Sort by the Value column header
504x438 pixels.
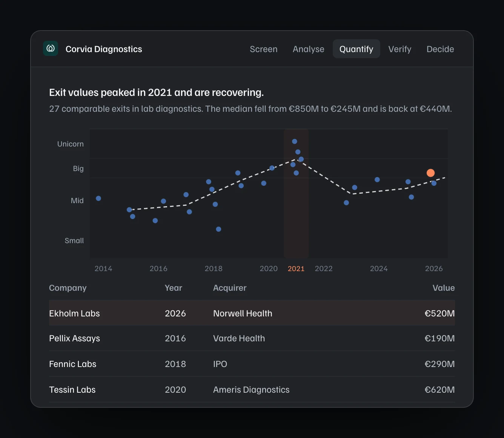[x=444, y=288]
